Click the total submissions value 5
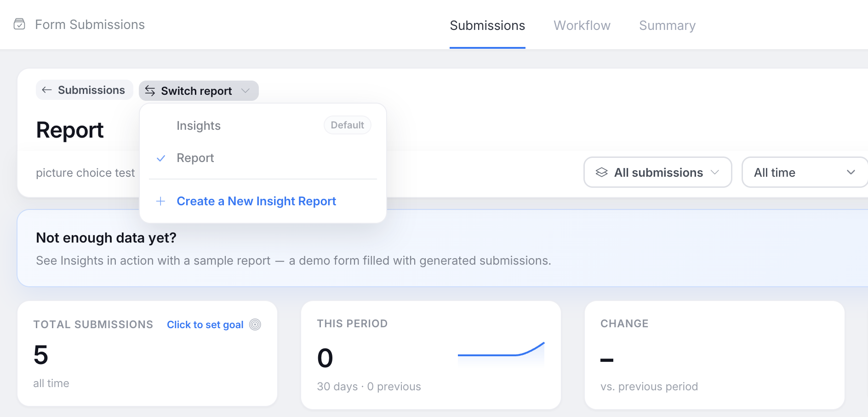Image resolution: width=868 pixels, height=417 pixels. (x=41, y=355)
